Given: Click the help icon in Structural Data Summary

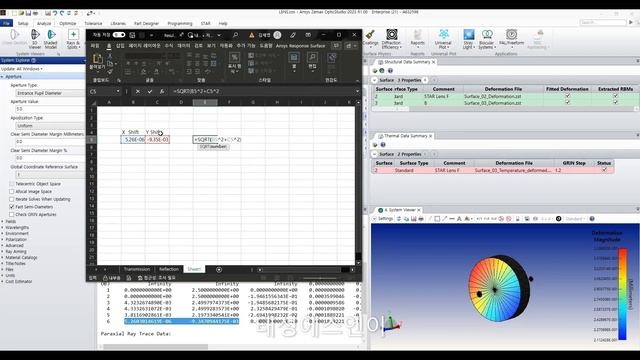Looking at the screenshot, I should [x=390, y=71].
